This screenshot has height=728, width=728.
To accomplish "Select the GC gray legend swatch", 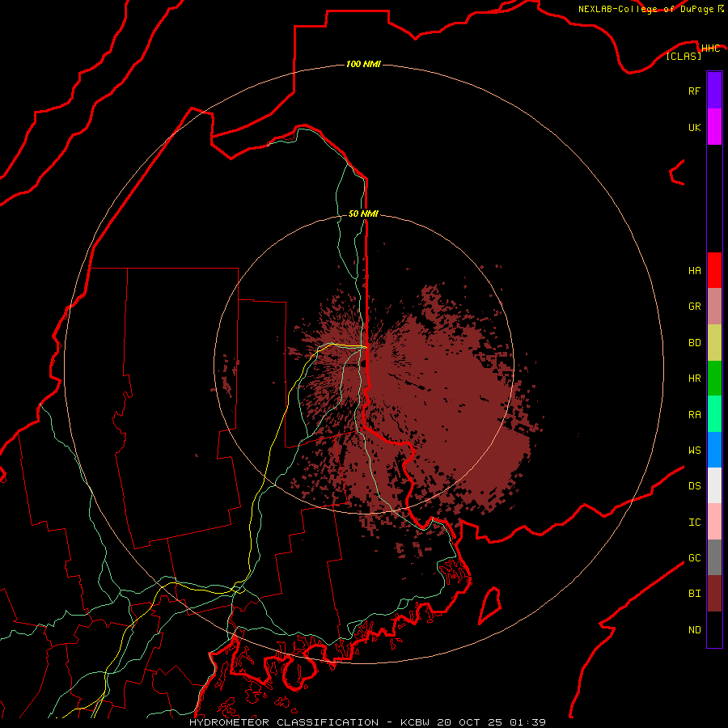I will [x=714, y=557].
